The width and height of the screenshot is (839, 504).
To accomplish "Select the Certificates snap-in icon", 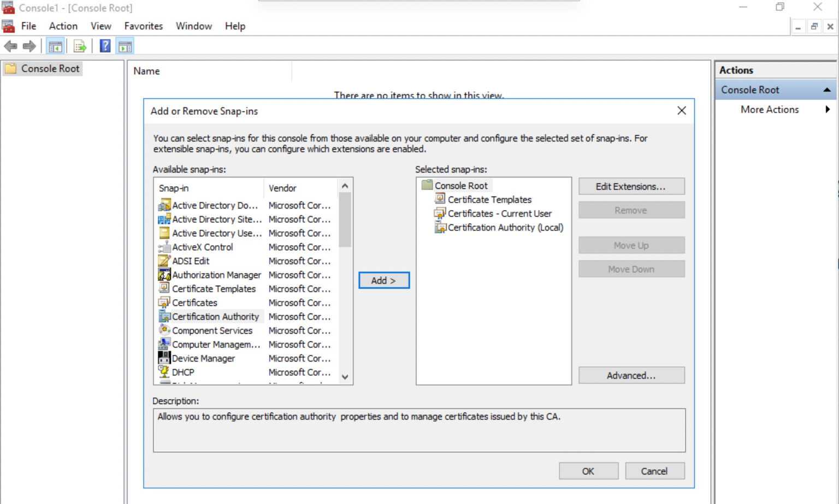I will click(x=164, y=303).
